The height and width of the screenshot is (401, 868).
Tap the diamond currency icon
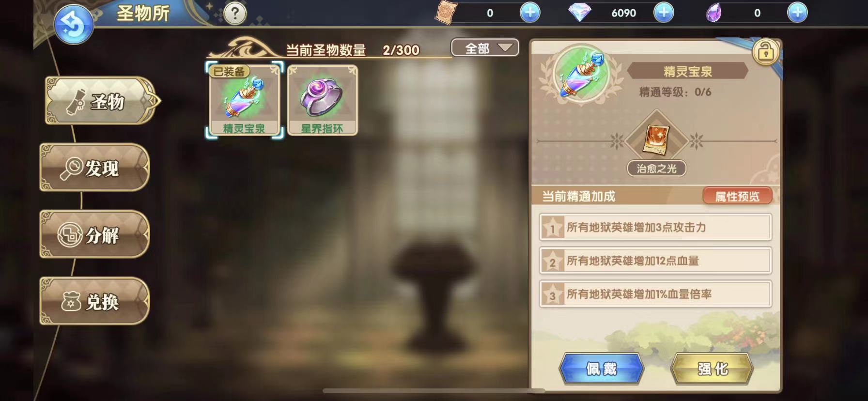point(579,13)
